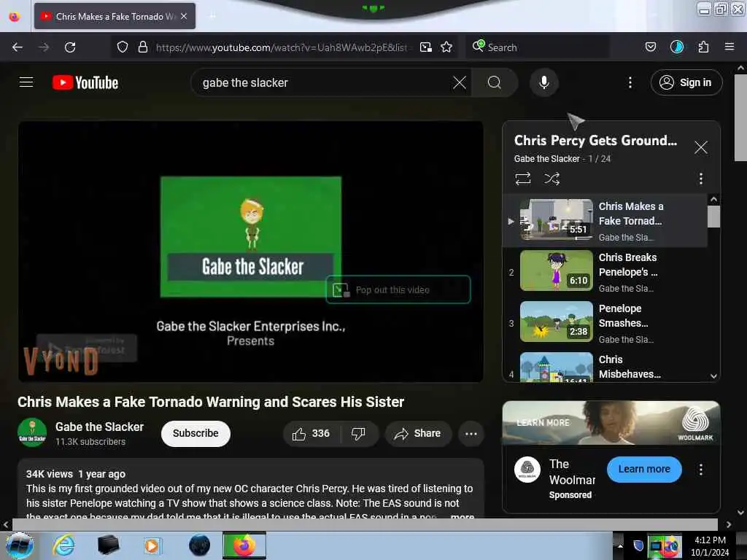Click Pop out this video button
Viewport: 747px width, 560px height.
(398, 290)
